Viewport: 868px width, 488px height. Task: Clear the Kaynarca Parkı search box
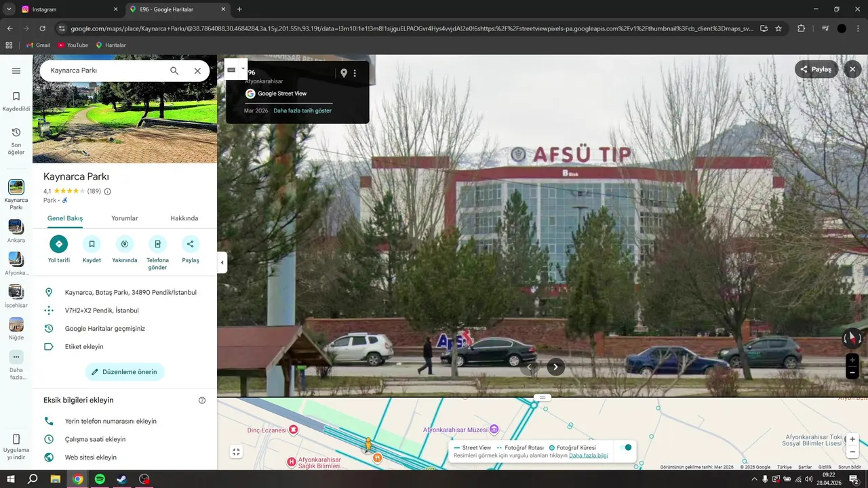pos(197,70)
